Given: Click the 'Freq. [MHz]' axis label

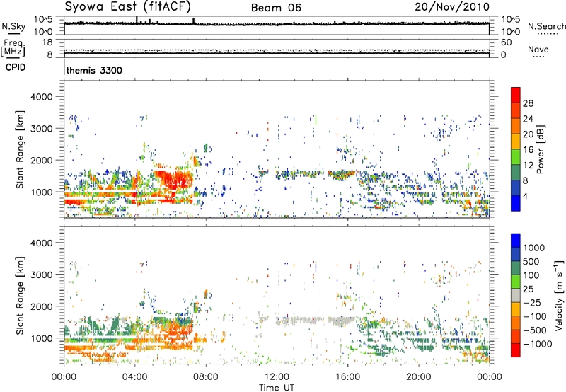Looking at the screenshot, I should coord(13,48).
